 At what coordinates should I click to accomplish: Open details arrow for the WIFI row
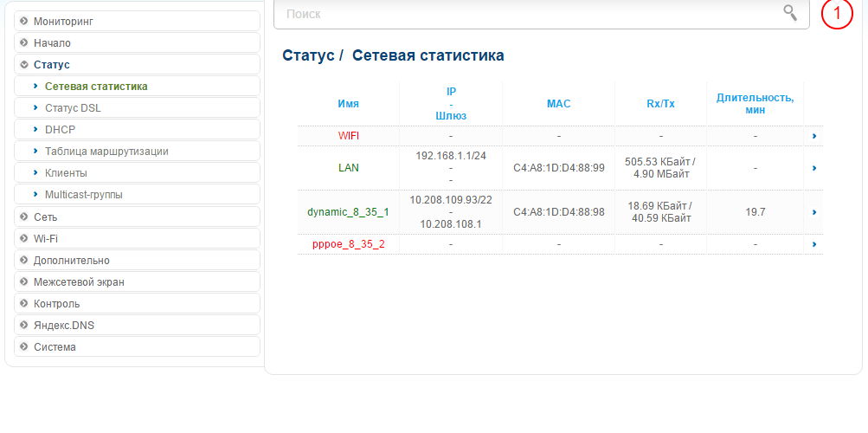point(814,136)
